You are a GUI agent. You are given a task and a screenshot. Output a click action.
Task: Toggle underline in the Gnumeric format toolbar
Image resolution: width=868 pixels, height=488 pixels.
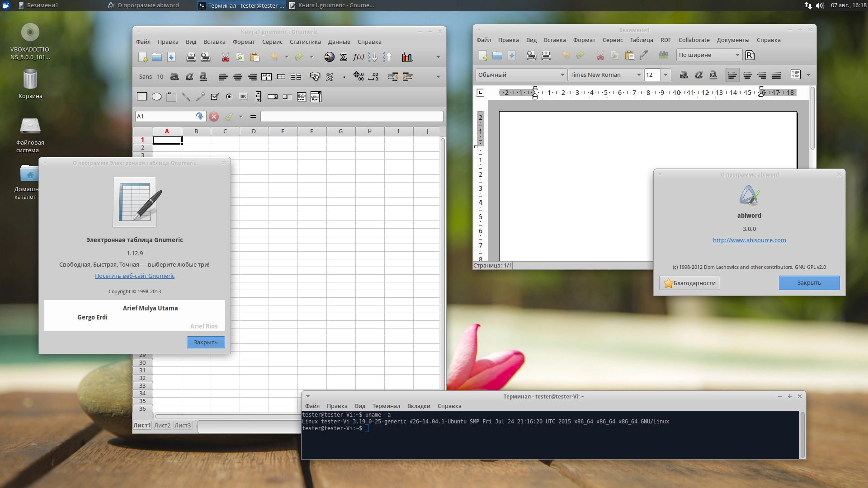tap(203, 77)
